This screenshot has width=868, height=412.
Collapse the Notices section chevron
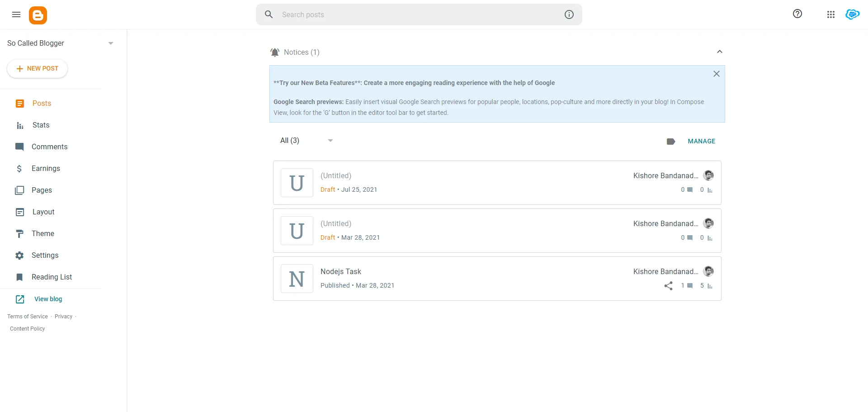pos(720,52)
